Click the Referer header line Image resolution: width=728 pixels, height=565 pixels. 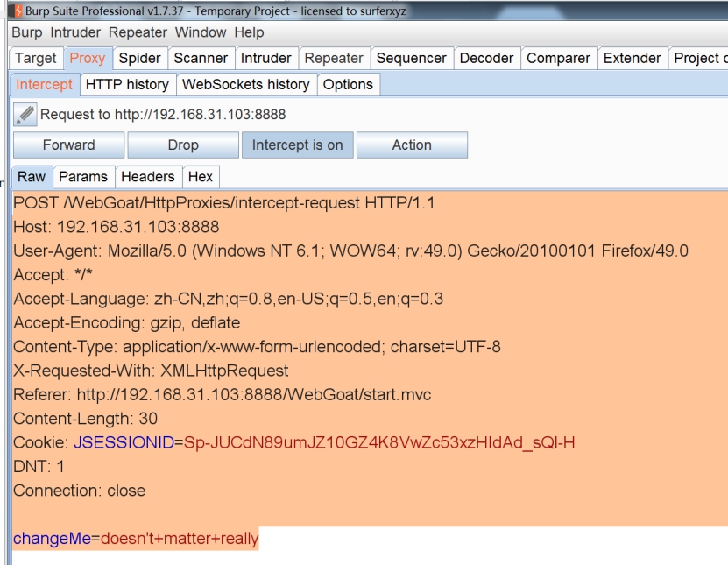pos(222,395)
